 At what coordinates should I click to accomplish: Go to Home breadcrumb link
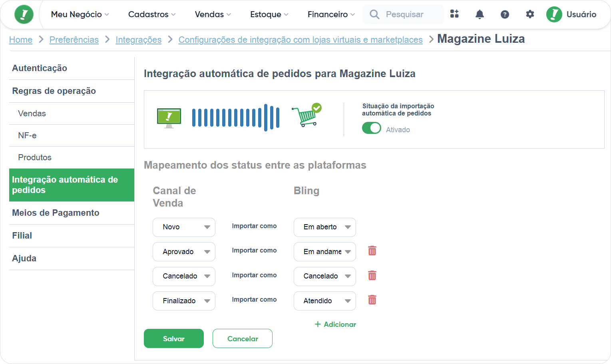click(21, 40)
